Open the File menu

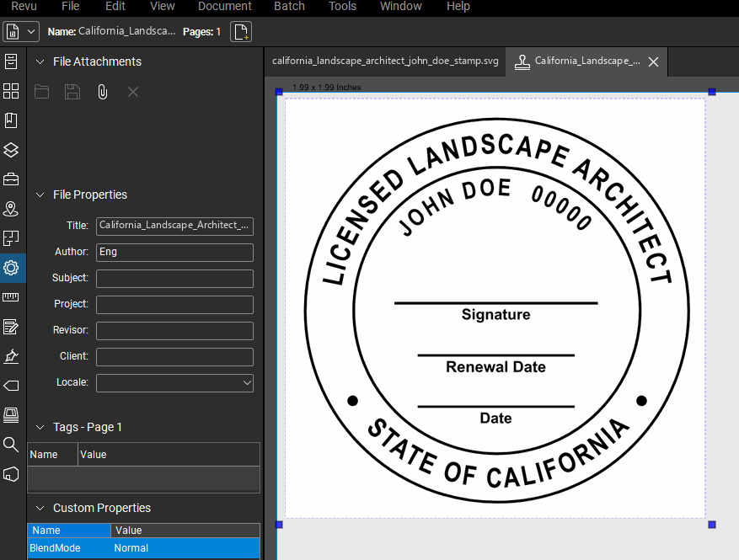click(x=70, y=6)
